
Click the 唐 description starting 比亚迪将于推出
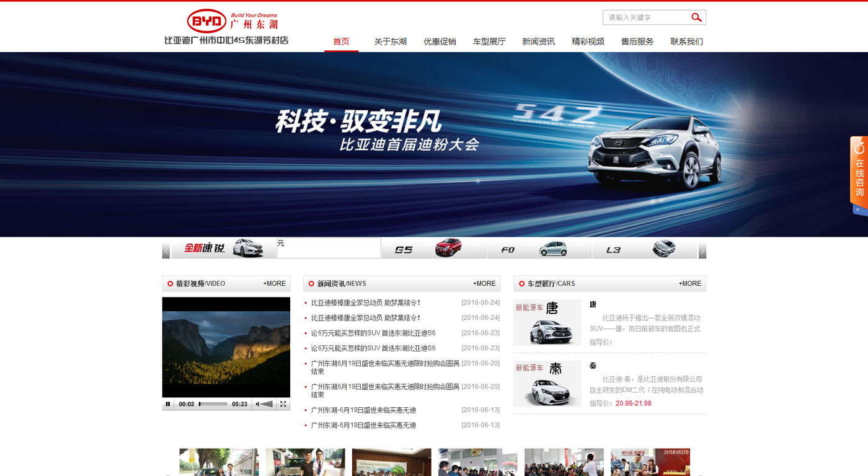(645, 324)
